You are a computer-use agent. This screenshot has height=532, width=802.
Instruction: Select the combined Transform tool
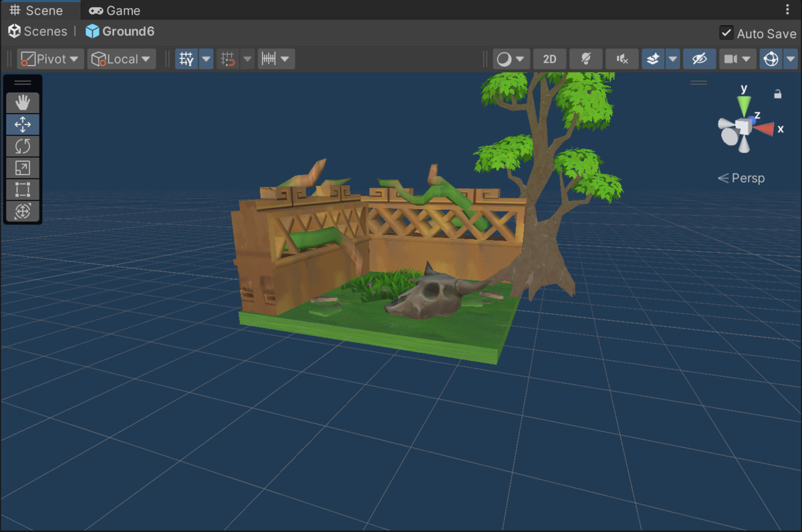click(x=23, y=211)
